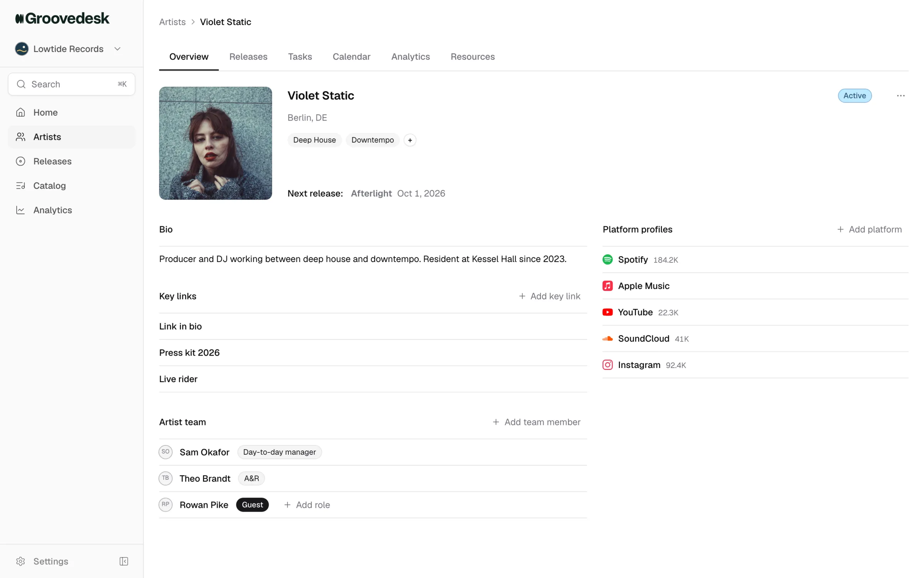Click Add platform
Screen dimensions: 924x578
click(869, 229)
